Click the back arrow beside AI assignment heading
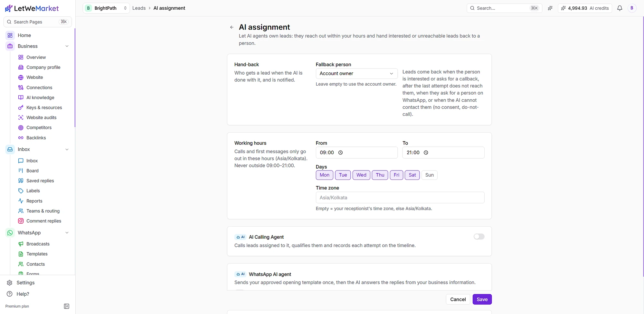 tap(232, 27)
